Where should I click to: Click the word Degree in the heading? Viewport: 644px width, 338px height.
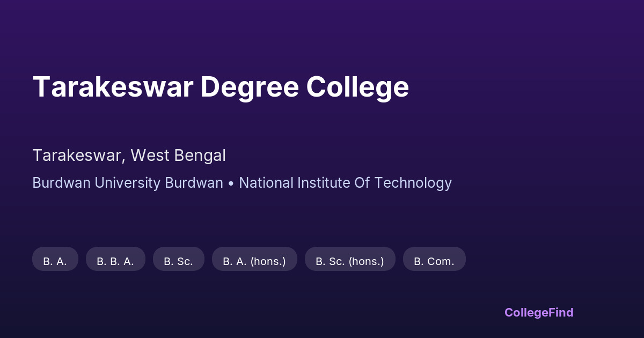click(250, 88)
